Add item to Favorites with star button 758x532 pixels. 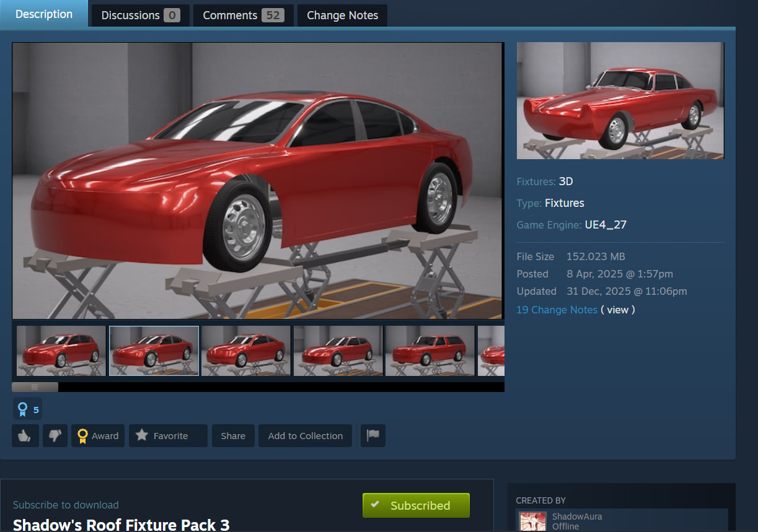tap(168, 436)
